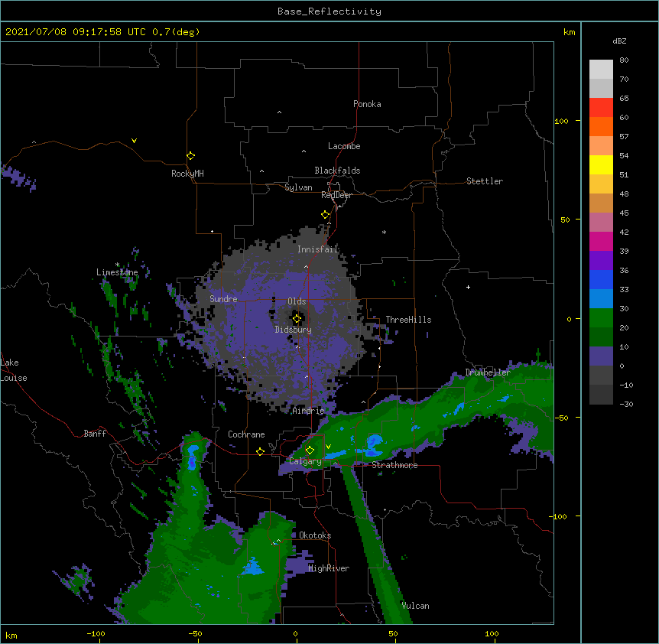
Task: Click the yellow diamond marker south of RedDeer
Action: [x=325, y=215]
